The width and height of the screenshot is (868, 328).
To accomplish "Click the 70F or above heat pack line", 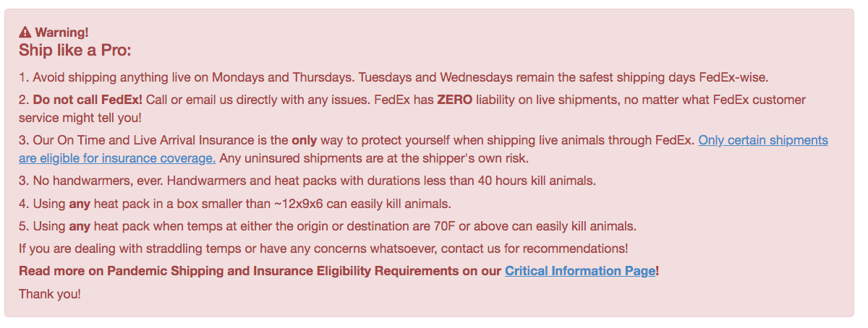I will (328, 226).
